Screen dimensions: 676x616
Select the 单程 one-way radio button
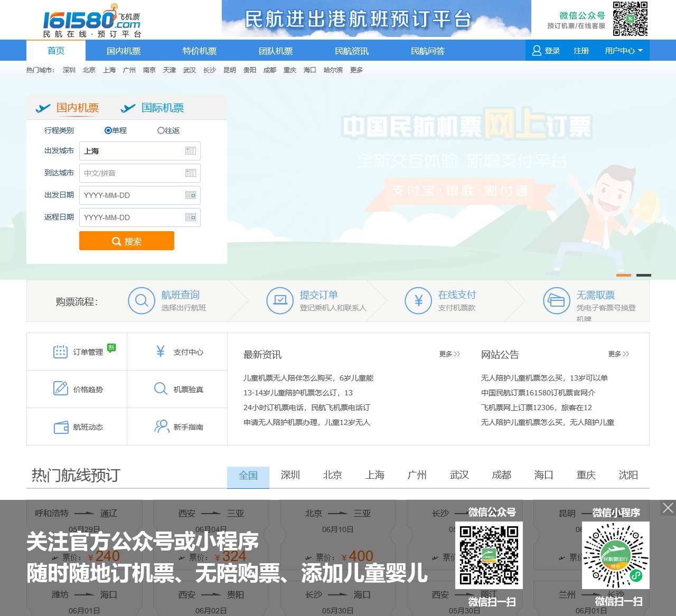tap(108, 130)
